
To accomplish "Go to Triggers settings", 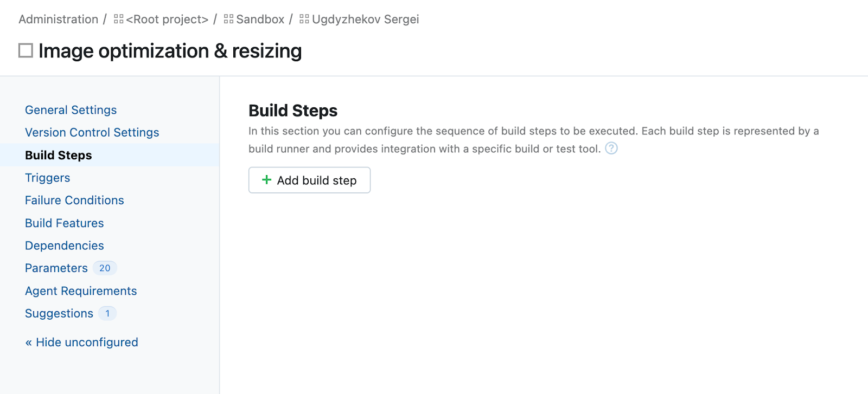I will pos(47,178).
